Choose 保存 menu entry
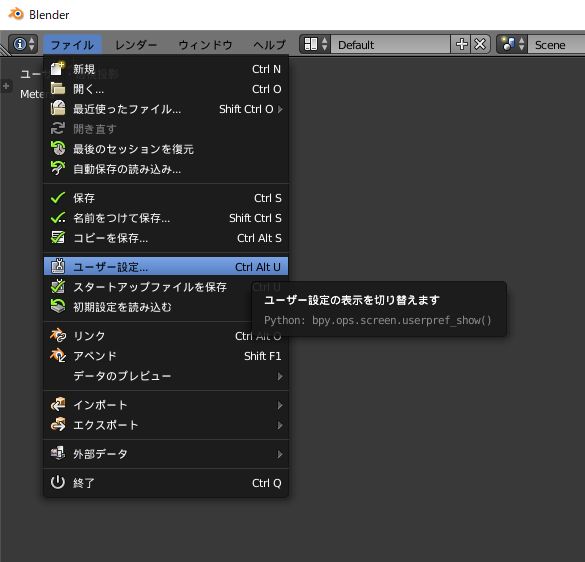Viewport: 585px width, 562px height. [166, 198]
